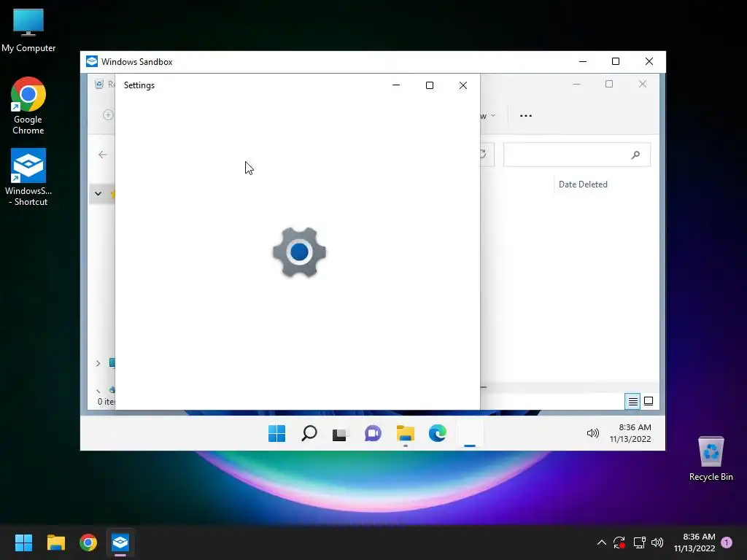Viewport: 747px width, 560px height.
Task: Click the search magnifier in Explorer
Action: click(635, 155)
